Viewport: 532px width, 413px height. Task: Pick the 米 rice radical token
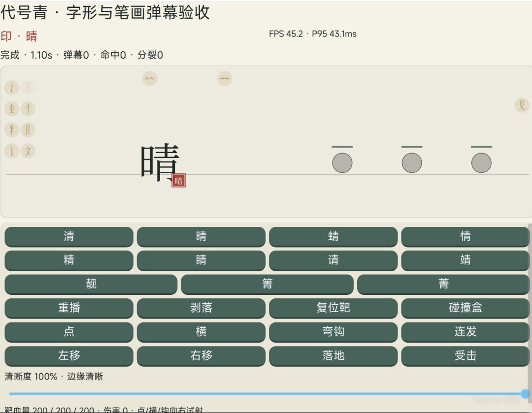pos(11,130)
